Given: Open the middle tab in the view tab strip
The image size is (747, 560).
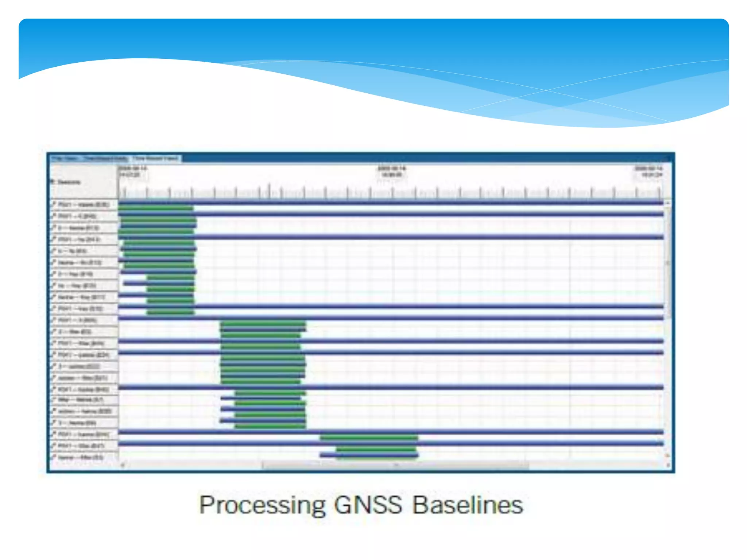Looking at the screenshot, I should point(106,158).
